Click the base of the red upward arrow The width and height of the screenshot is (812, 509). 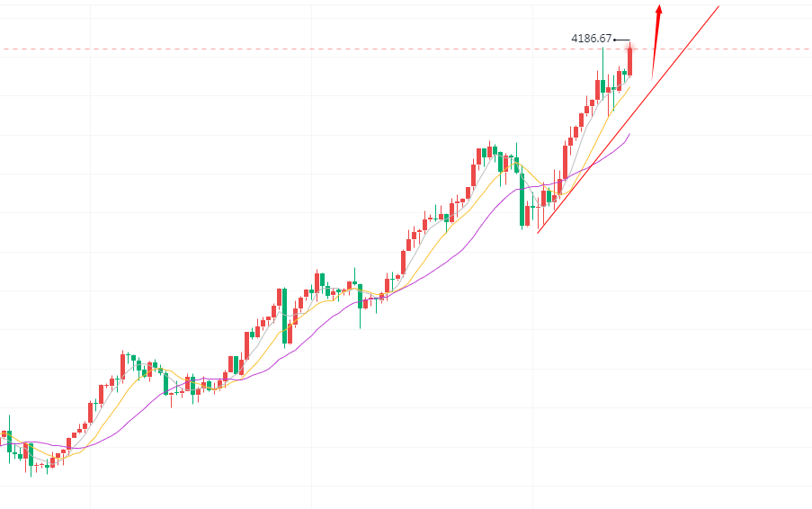pyautogui.click(x=652, y=76)
